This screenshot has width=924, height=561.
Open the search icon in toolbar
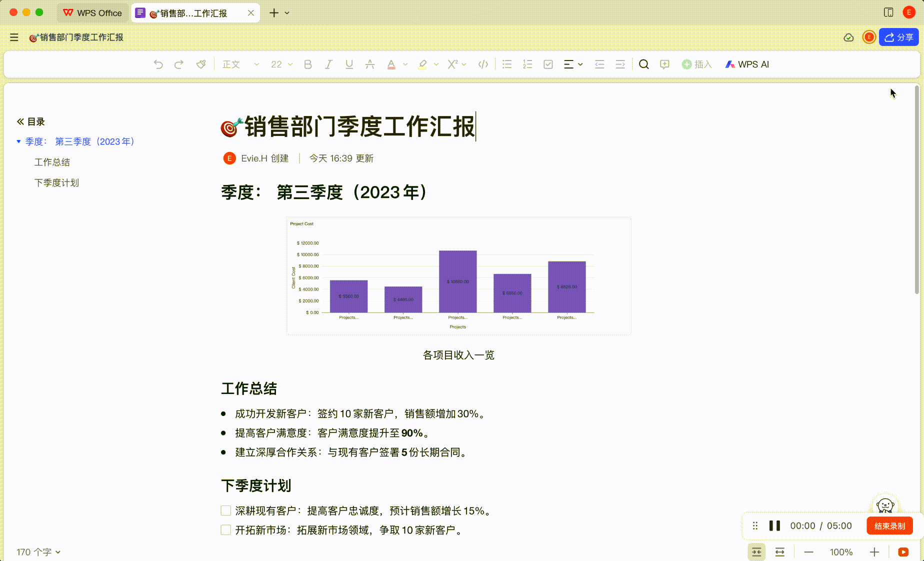[643, 64]
